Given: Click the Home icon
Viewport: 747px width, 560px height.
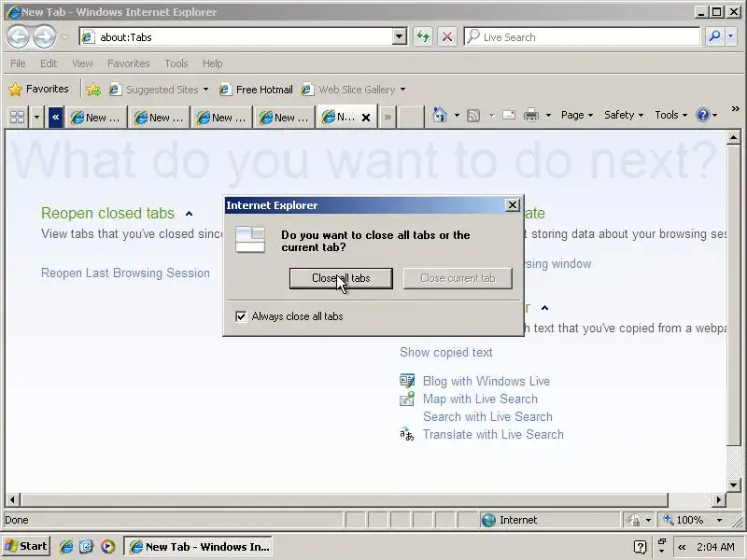Looking at the screenshot, I should (439, 115).
